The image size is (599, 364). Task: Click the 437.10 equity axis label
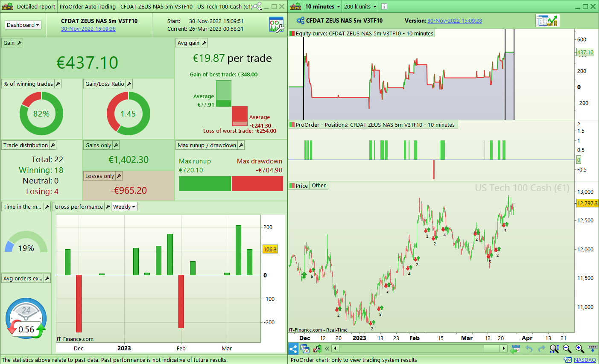coord(585,52)
